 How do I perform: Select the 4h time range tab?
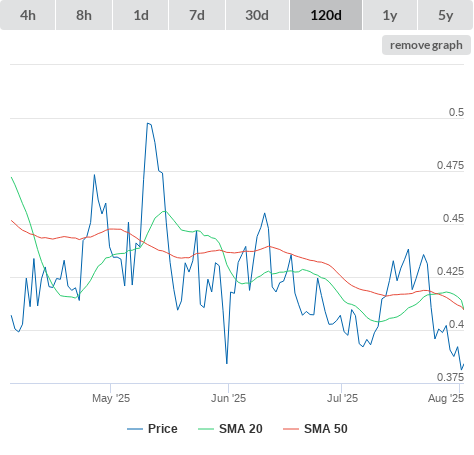point(28,15)
